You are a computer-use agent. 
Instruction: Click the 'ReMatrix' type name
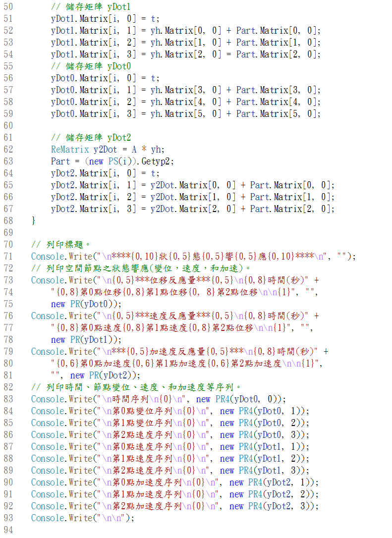tap(70, 150)
